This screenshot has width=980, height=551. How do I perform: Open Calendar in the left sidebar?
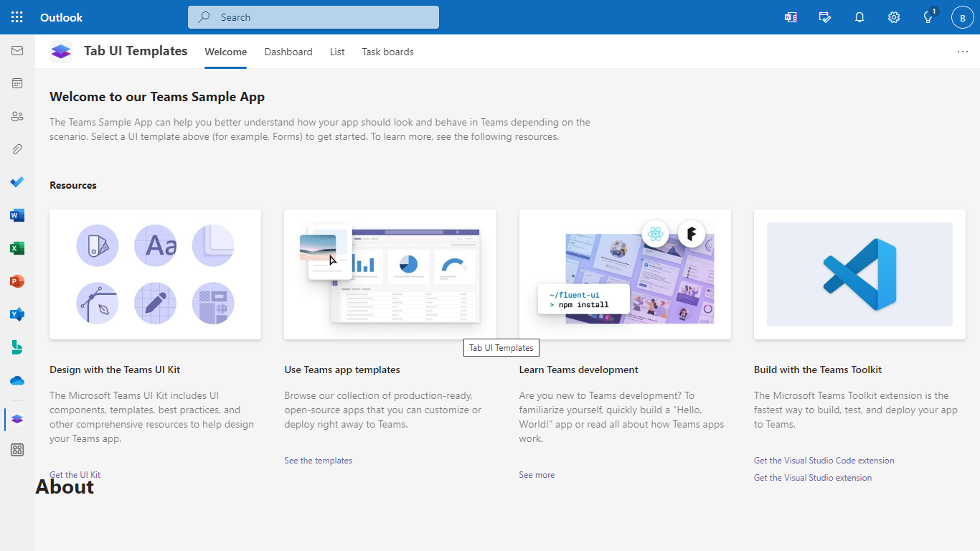[x=17, y=83]
